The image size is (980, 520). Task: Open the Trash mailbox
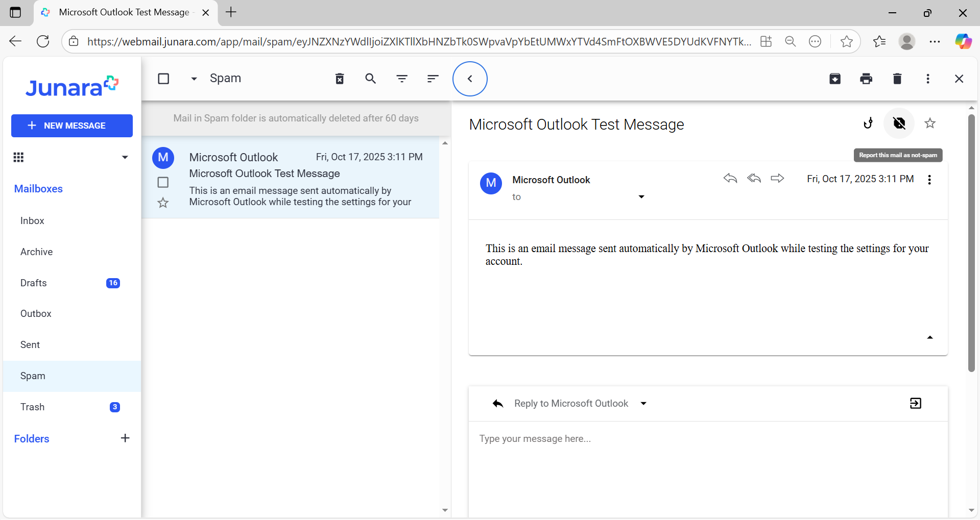pyautogui.click(x=72, y=407)
